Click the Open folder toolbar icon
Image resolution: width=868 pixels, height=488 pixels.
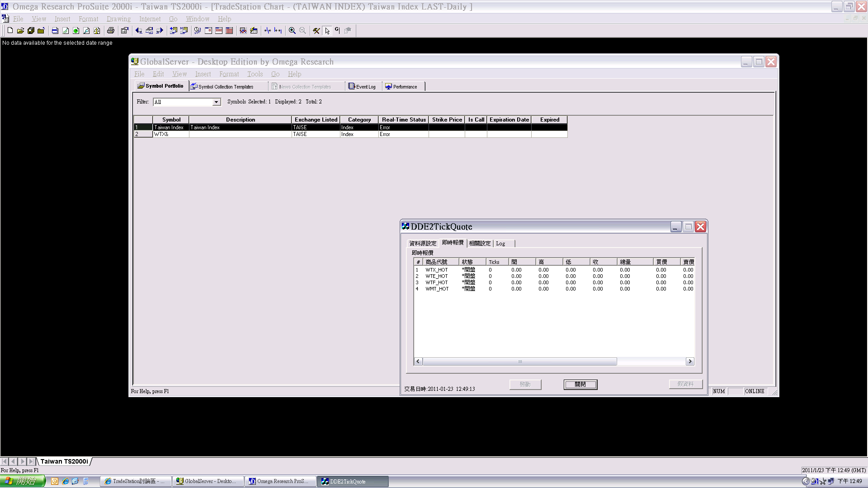click(20, 31)
